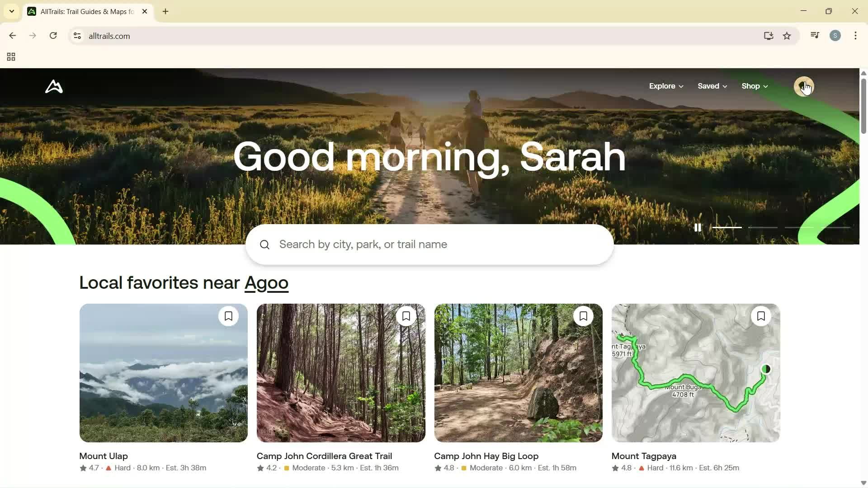Viewport: 868px width, 488px height.
Task: Open media controls from the browser toolbar
Action: point(815,36)
